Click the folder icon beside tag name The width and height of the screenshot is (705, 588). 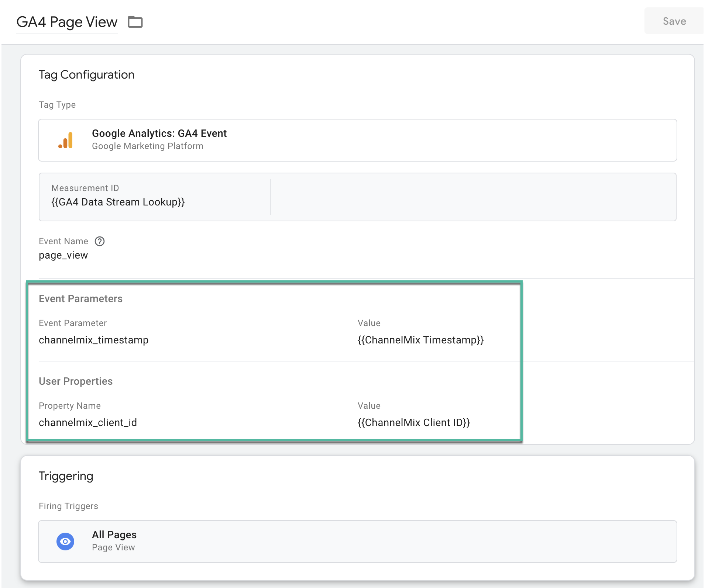tap(135, 22)
